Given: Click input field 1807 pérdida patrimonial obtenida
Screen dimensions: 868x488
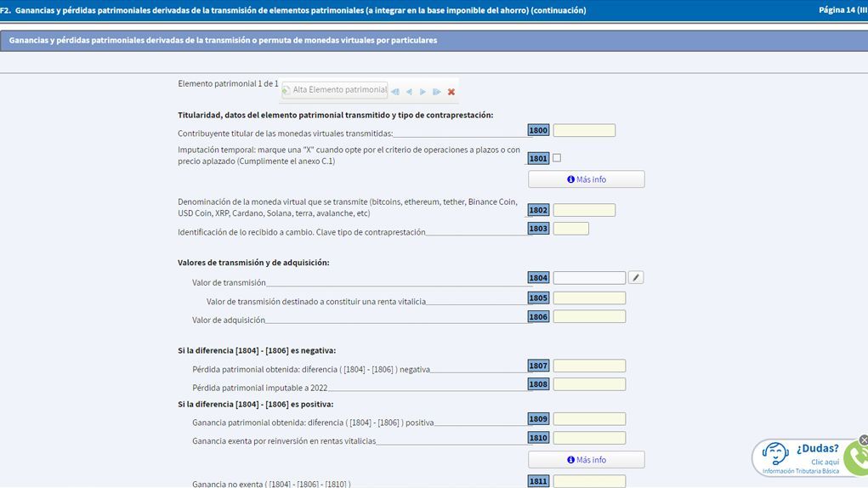Looking at the screenshot, I should 589,366.
